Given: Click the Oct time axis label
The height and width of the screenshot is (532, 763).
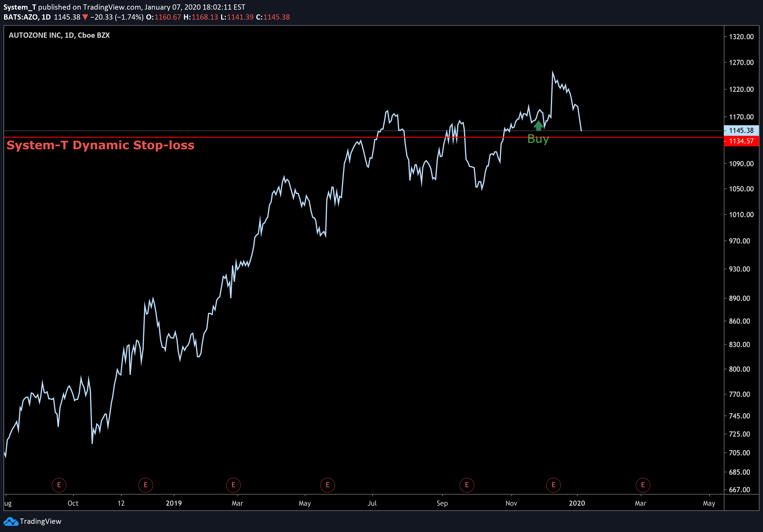Looking at the screenshot, I should (73, 503).
